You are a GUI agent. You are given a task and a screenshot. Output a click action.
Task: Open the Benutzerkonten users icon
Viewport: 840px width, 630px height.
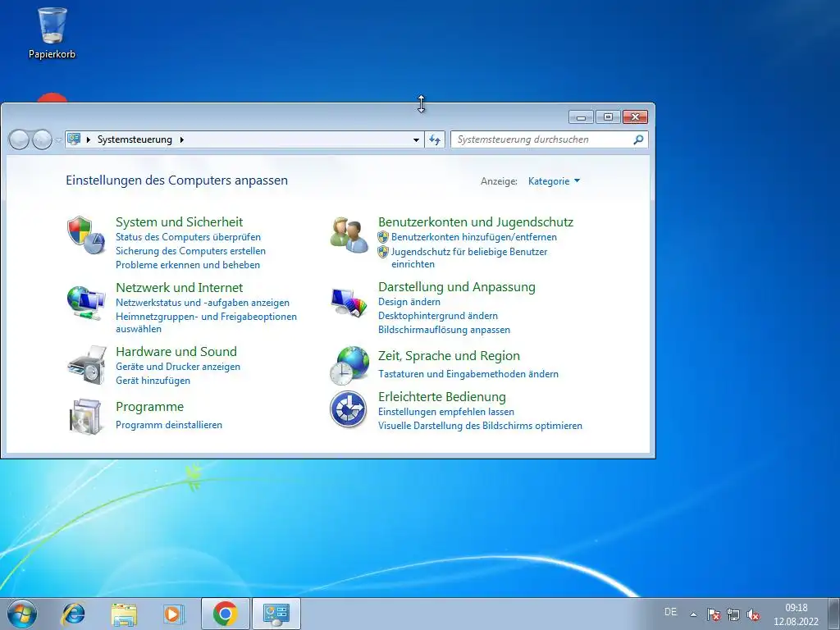(349, 235)
